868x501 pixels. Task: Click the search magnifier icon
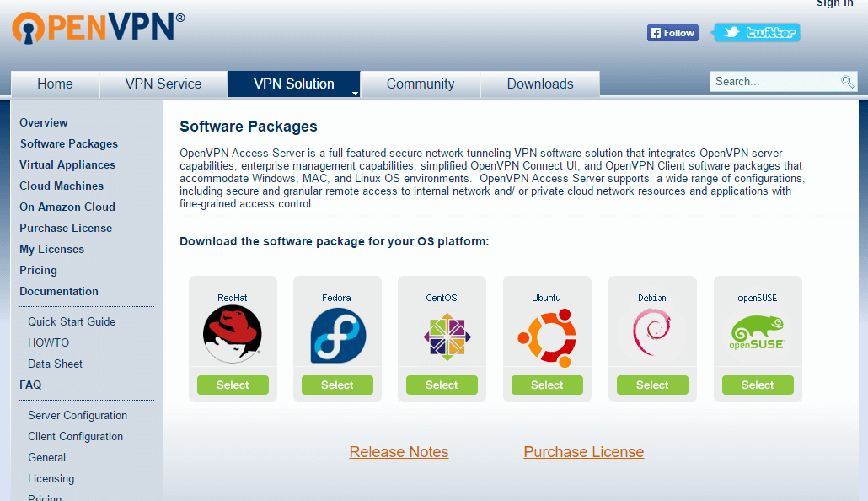[847, 82]
